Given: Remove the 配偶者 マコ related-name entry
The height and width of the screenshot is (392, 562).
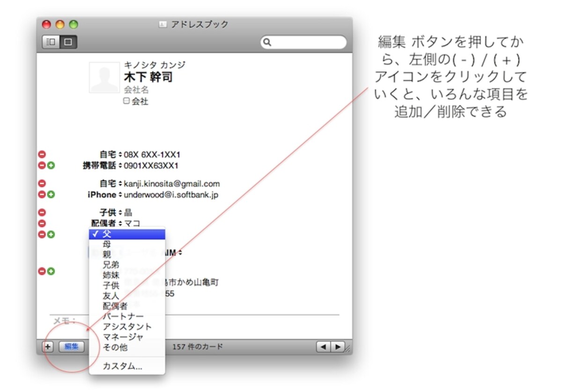Looking at the screenshot, I should pos(42,223).
